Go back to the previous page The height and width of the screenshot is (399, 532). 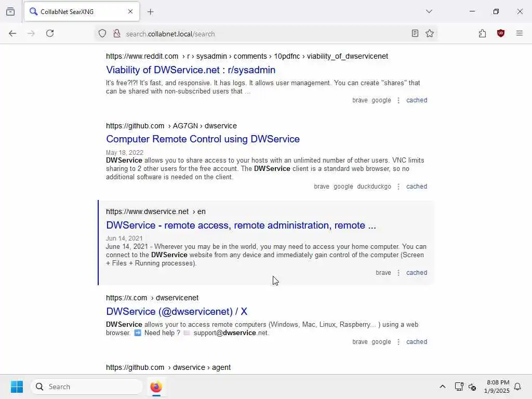click(x=12, y=33)
